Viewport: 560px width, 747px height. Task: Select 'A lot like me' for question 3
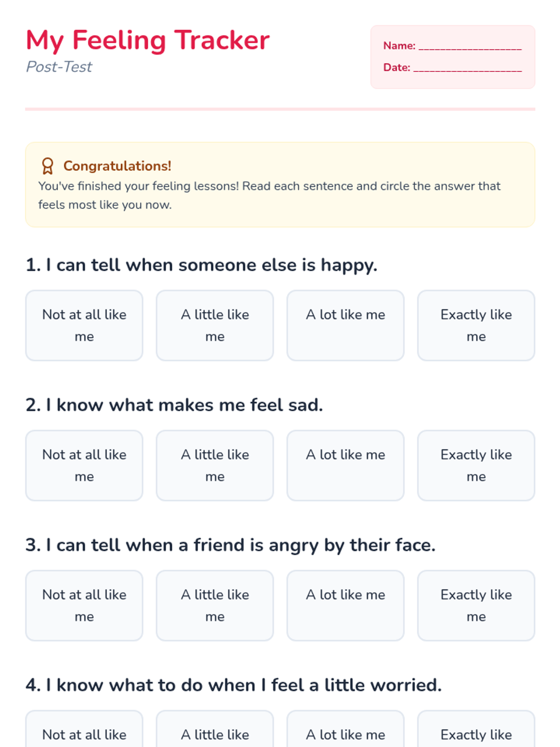[345, 606]
